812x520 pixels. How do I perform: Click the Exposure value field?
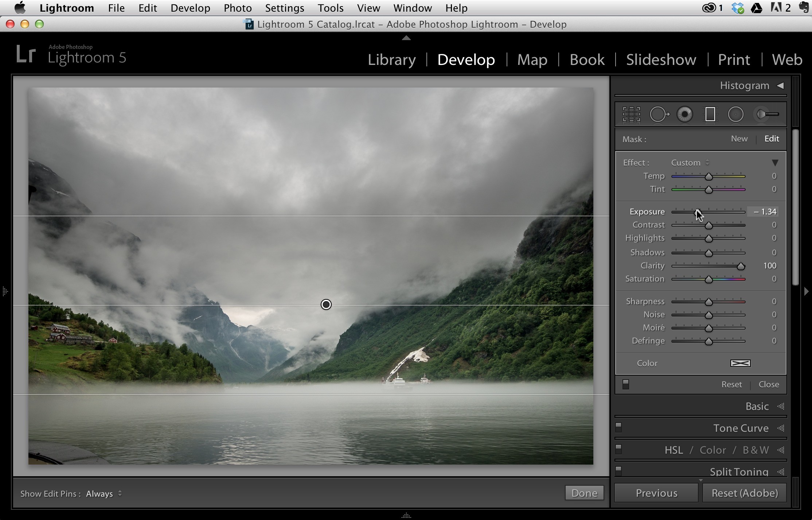(x=763, y=212)
